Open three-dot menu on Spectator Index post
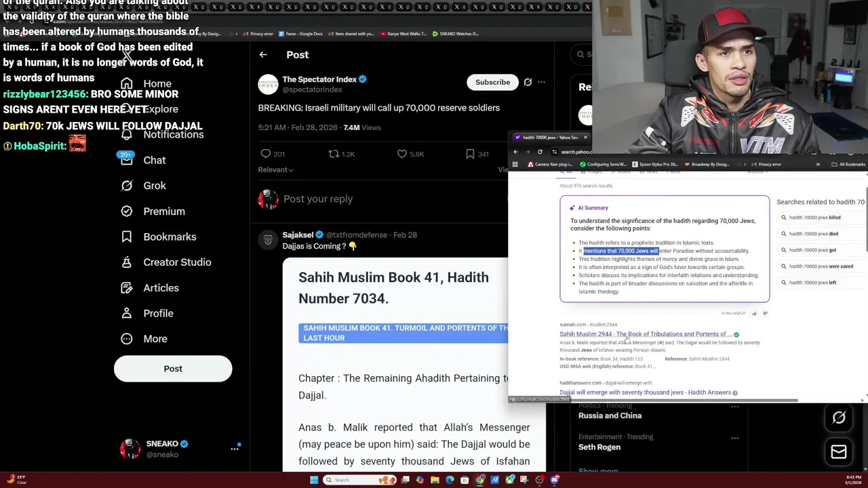868x488 pixels. click(541, 82)
